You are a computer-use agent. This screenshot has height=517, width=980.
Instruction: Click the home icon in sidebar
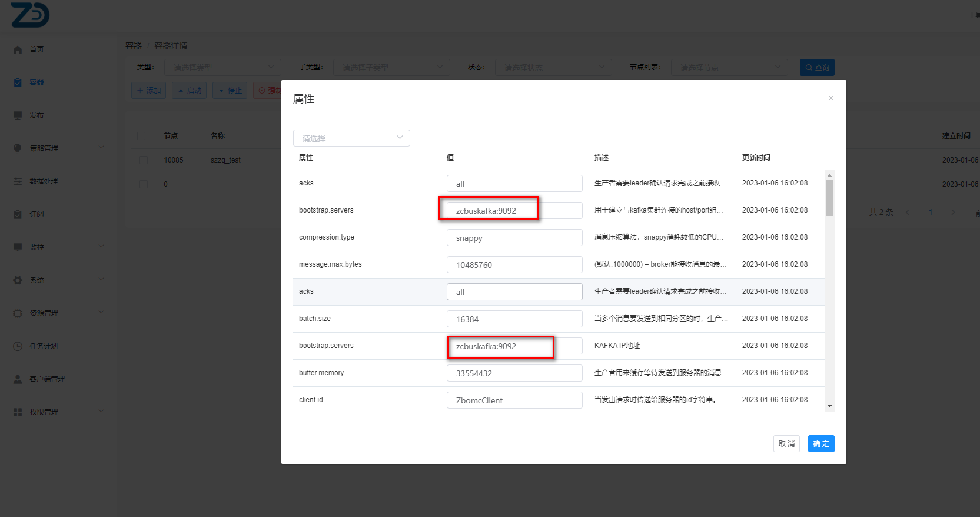click(x=18, y=49)
